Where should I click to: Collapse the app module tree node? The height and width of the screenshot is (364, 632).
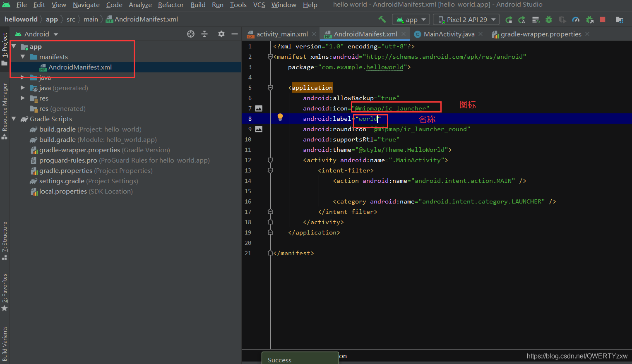click(x=14, y=46)
